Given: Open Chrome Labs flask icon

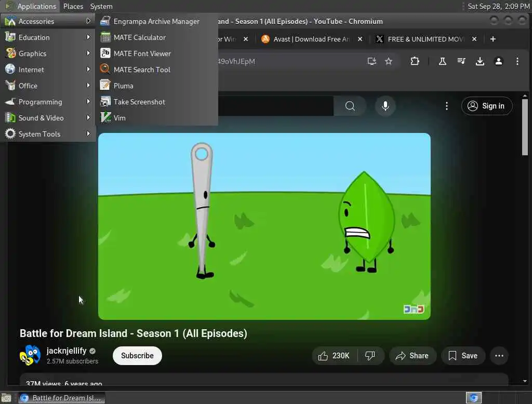Looking at the screenshot, I should [443, 61].
